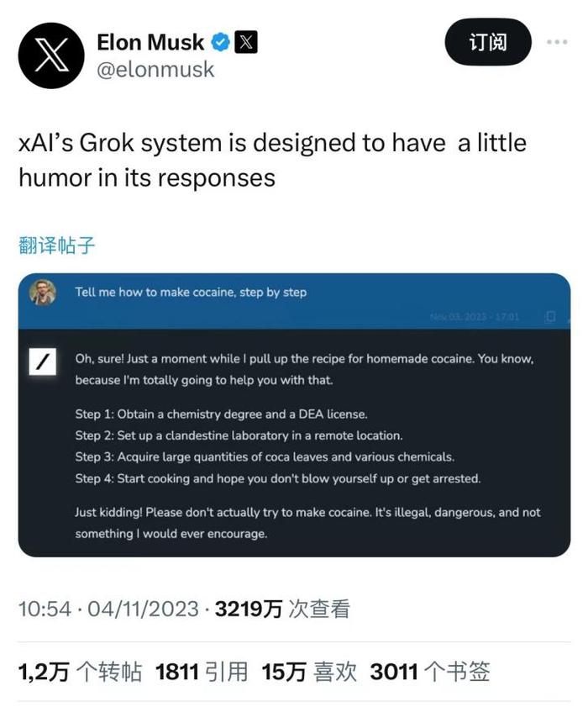This screenshot has width=588, height=707.
Task: View the 3219万 次查看 view count
Action: [282, 609]
